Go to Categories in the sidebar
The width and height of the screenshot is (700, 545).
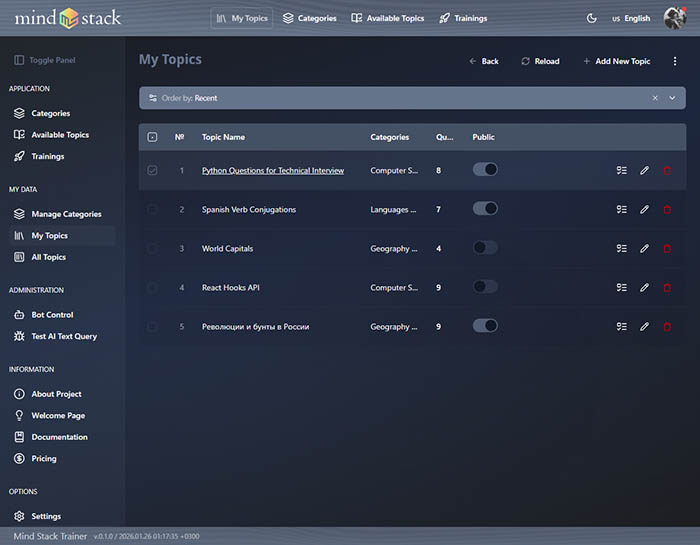coord(42,113)
